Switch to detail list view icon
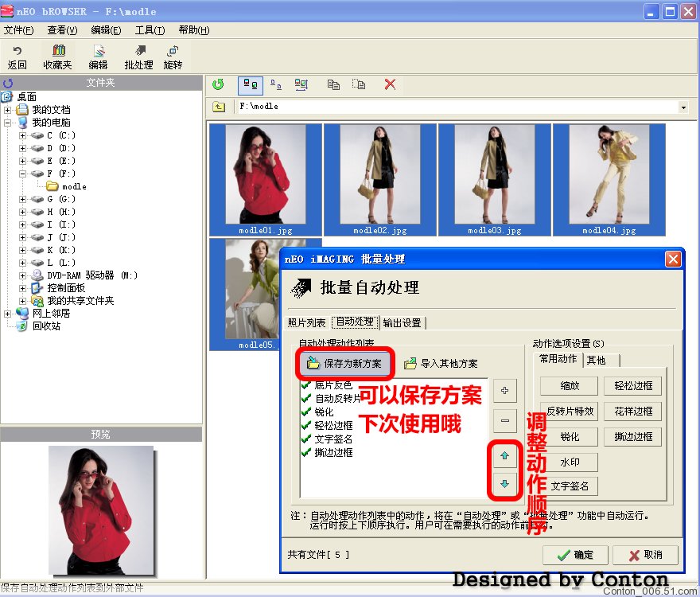Image resolution: width=700 pixels, height=597 pixels. (301, 84)
